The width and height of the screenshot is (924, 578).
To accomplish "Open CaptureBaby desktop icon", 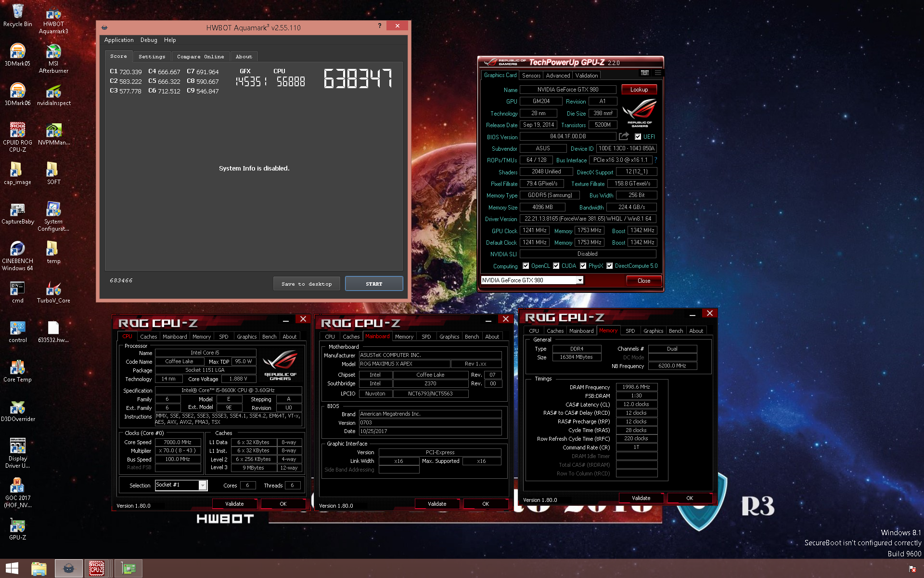I will (x=18, y=213).
